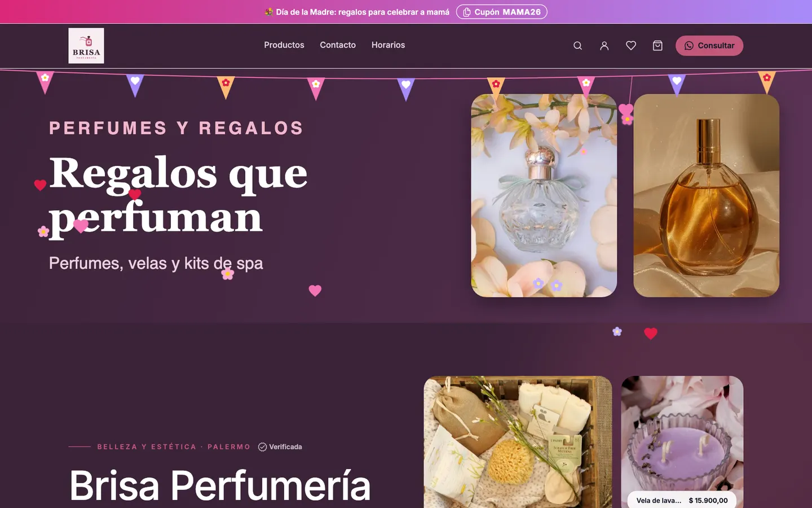Click the copy icon beside Cupón
Screen dimensions: 812x508
point(467,12)
